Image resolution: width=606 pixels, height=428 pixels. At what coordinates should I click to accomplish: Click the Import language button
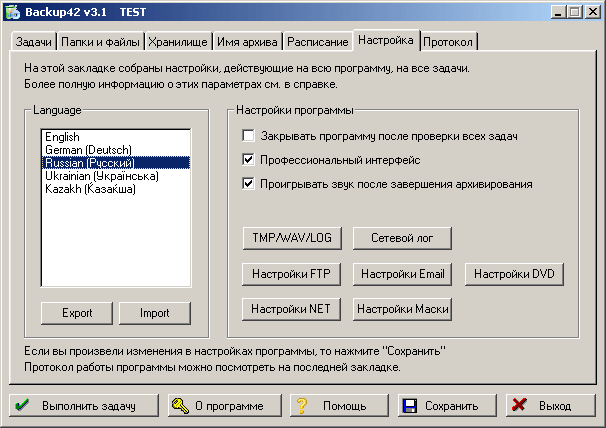pos(155,313)
